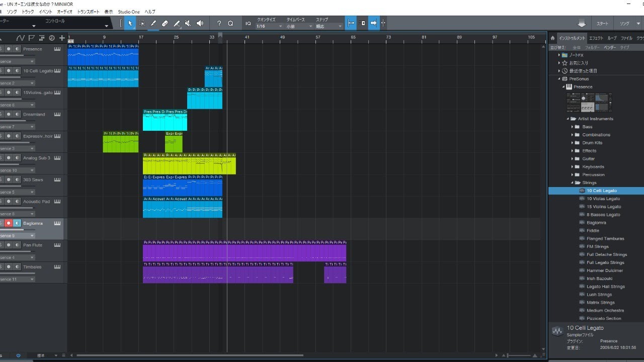Click the add track plus icon
The height and width of the screenshot is (362, 644).
point(62,38)
